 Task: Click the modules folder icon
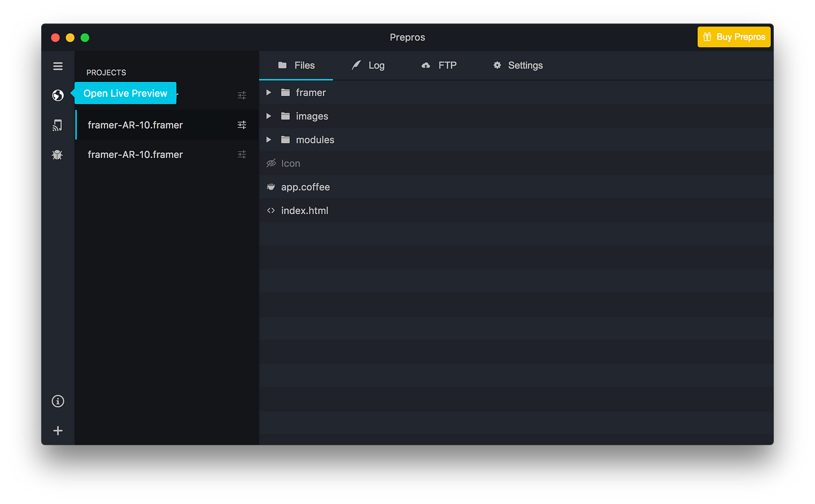pyautogui.click(x=285, y=139)
